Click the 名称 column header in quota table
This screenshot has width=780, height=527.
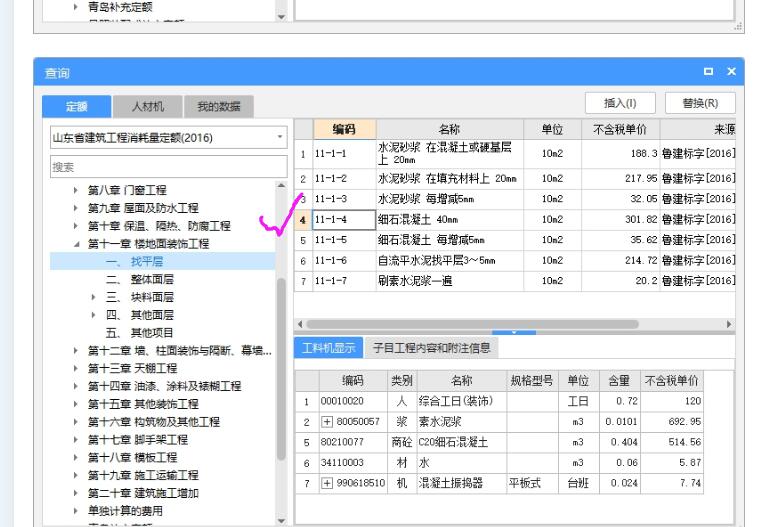[x=450, y=129]
